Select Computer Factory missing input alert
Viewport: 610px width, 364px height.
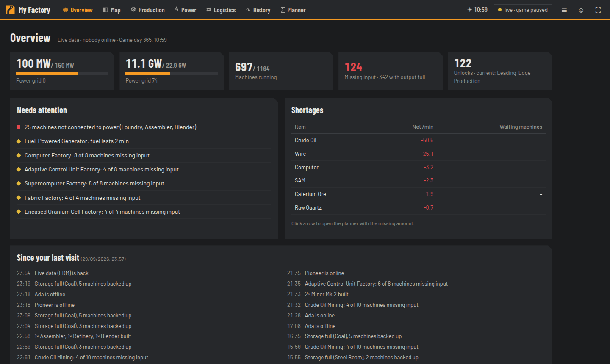point(144,155)
